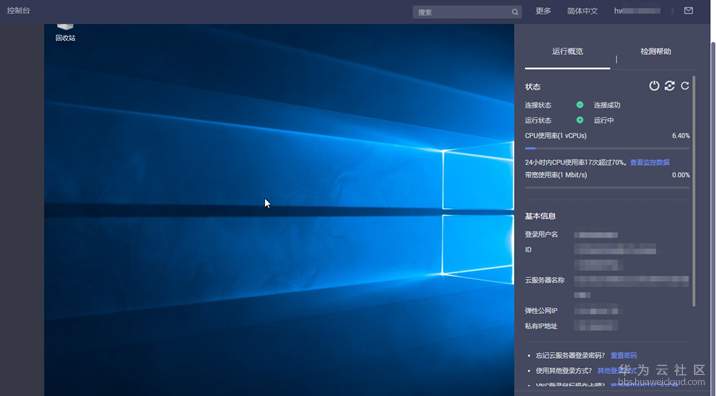The height and width of the screenshot is (396, 716).
Task: Click the 0.00% bandwidth usage value
Action: point(681,175)
